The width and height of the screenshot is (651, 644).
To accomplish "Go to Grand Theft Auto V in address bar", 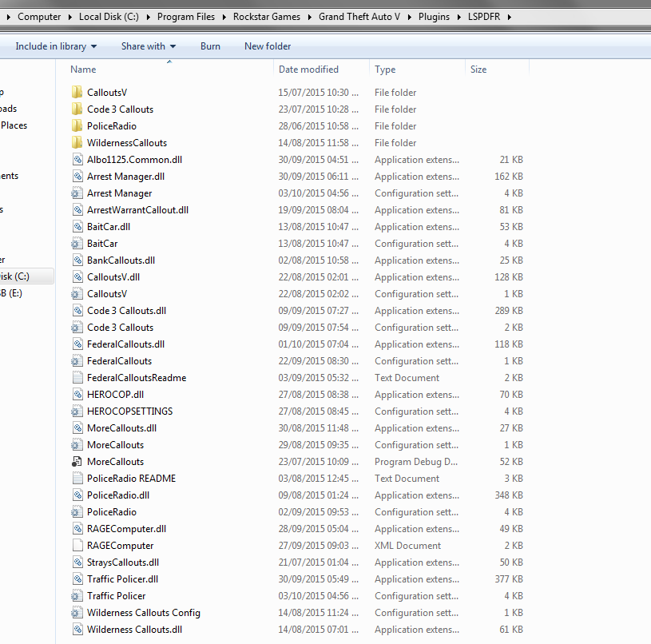I will (x=359, y=17).
